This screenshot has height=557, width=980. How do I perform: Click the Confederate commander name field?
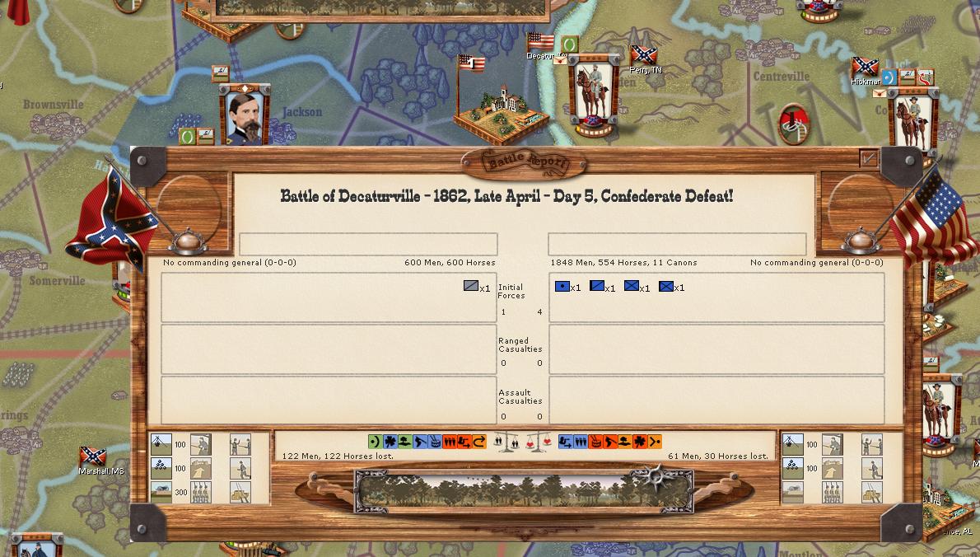click(x=368, y=245)
